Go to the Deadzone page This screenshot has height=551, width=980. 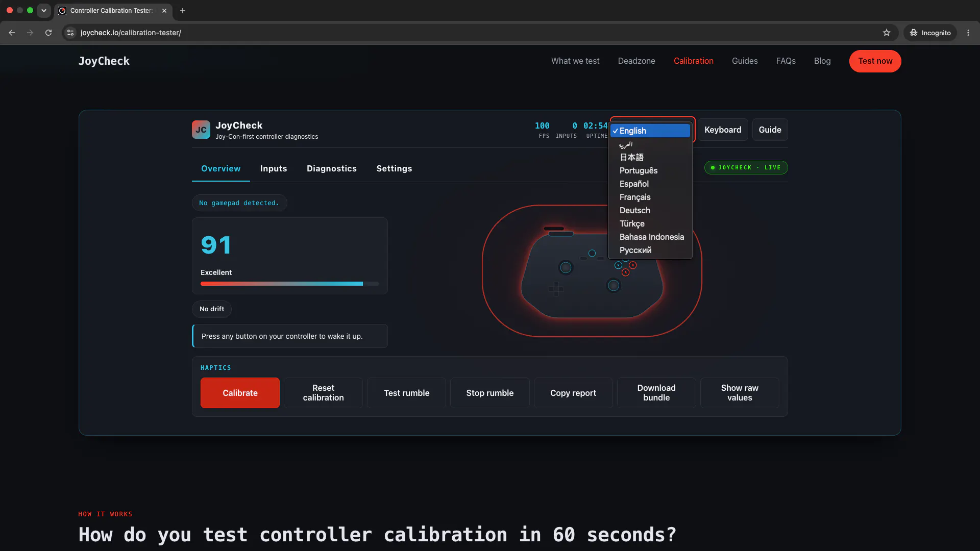pos(636,61)
